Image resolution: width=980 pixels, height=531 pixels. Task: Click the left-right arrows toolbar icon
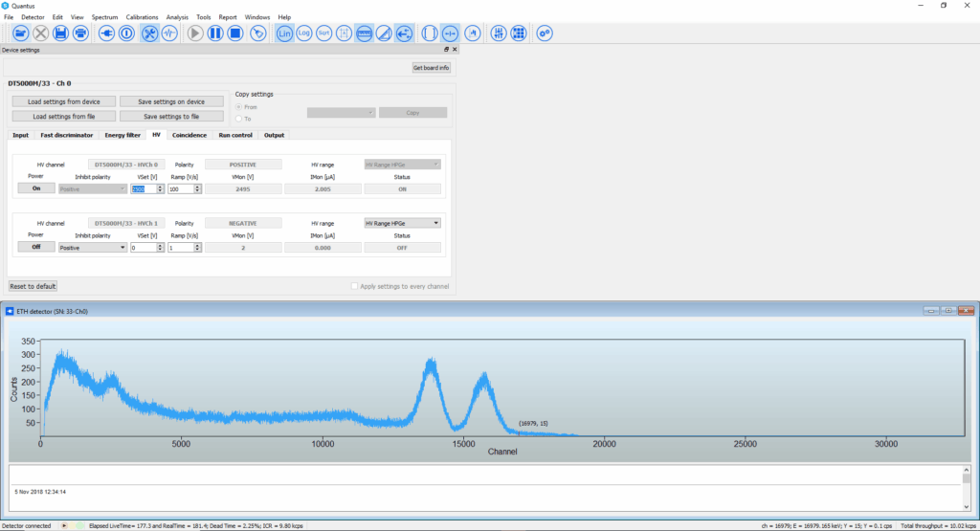(405, 33)
